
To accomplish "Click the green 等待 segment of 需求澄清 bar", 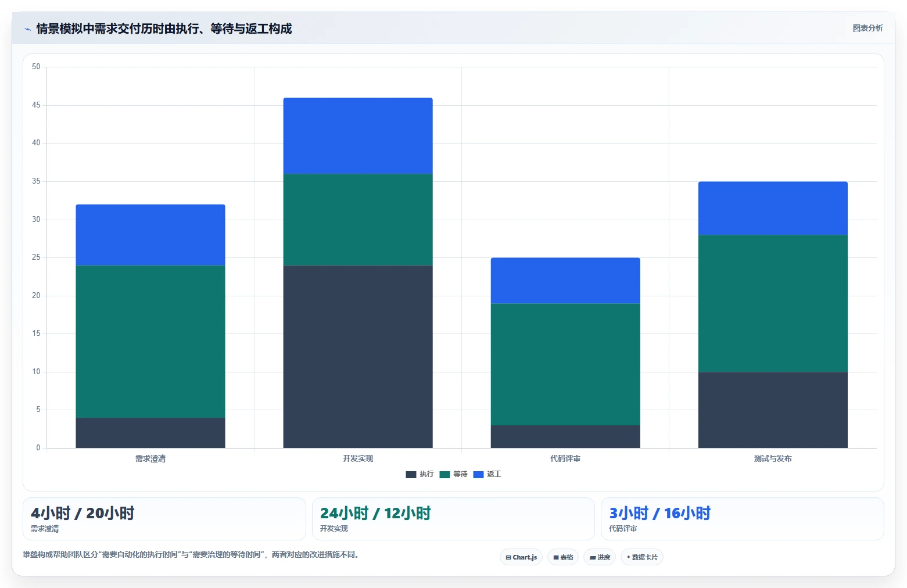I will [x=150, y=342].
